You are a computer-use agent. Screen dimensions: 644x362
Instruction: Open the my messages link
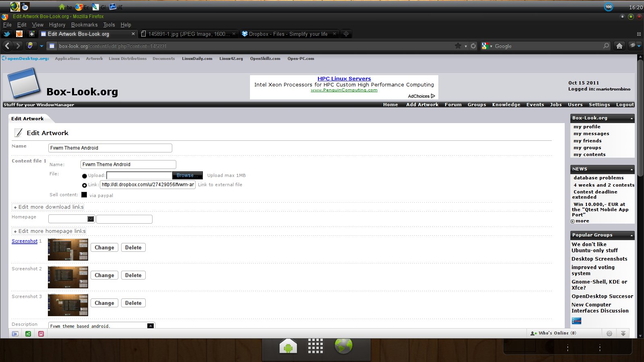(591, 134)
